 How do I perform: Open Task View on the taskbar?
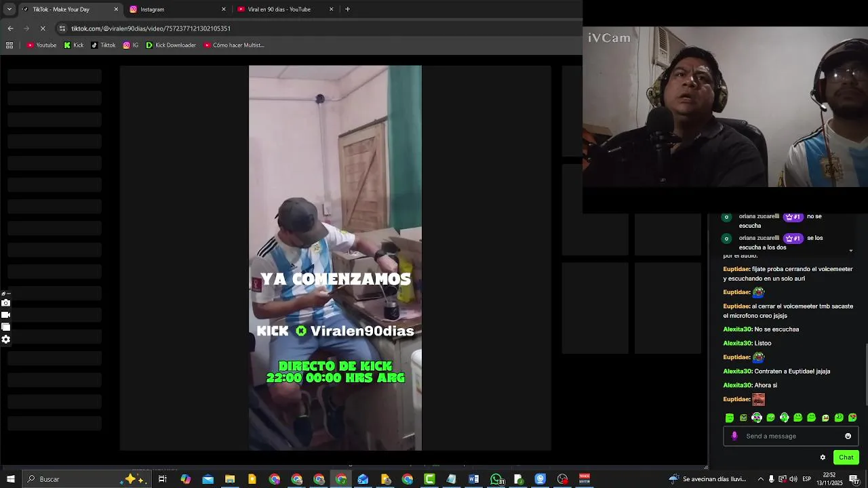[x=163, y=479]
